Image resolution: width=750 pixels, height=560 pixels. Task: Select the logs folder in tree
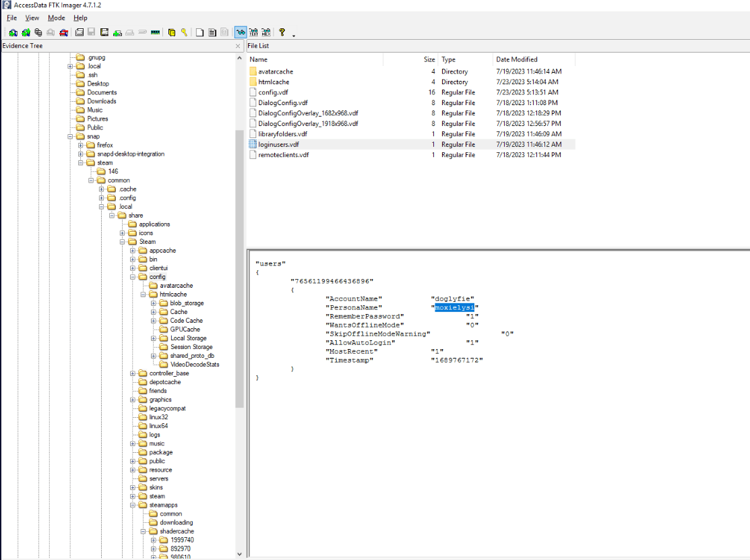pos(154,435)
